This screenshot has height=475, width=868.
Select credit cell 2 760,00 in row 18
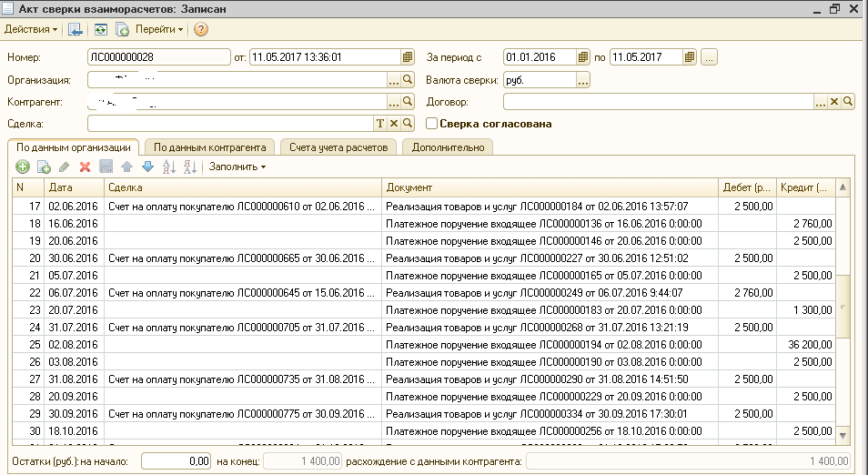(x=805, y=224)
